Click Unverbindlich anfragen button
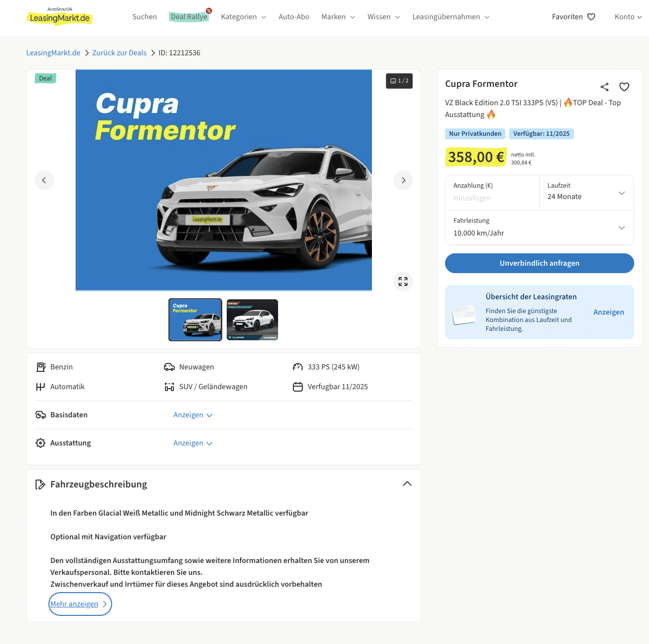Viewport: 649px width, 644px height. click(x=539, y=263)
